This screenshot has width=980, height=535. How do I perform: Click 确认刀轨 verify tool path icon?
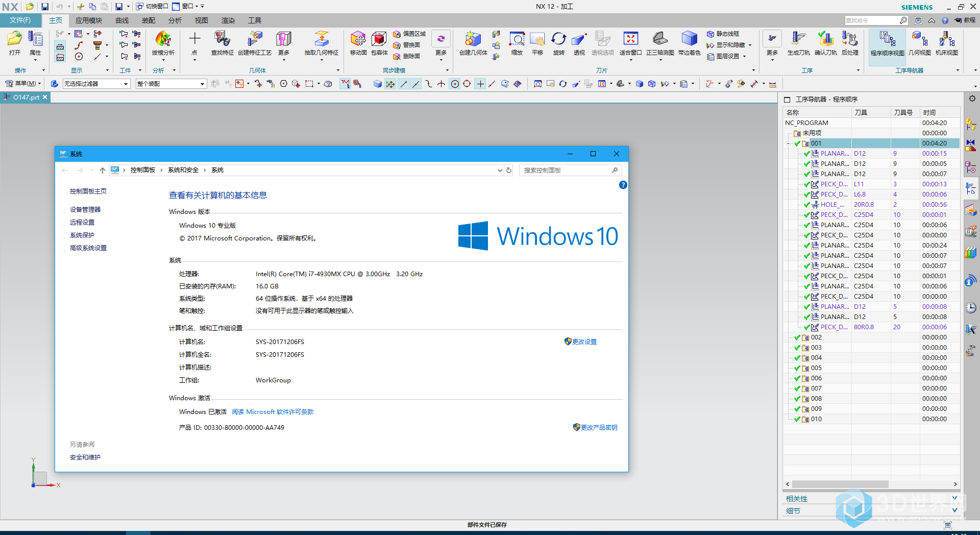point(825,43)
